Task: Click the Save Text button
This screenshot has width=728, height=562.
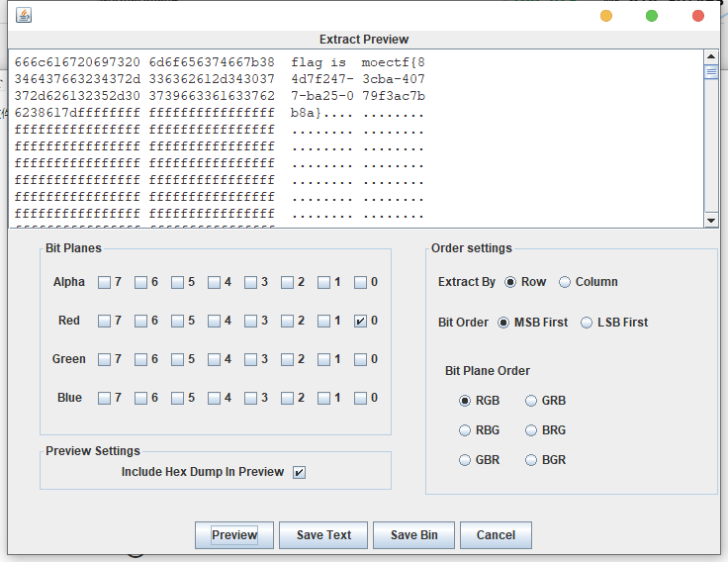Action: click(323, 535)
